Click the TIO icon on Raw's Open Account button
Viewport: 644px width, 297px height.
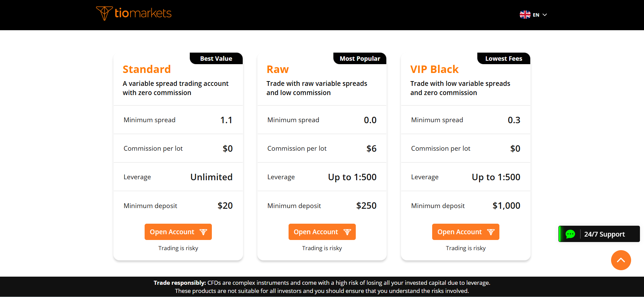tap(347, 232)
